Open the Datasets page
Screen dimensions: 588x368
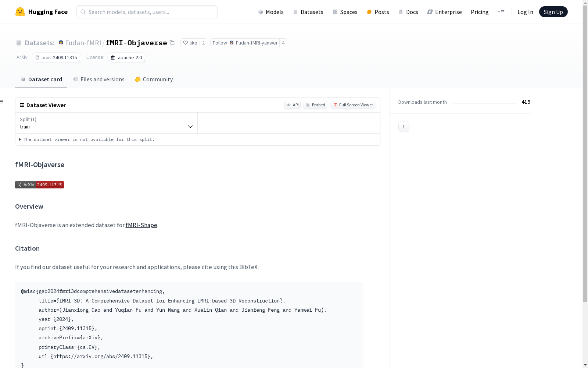(x=308, y=12)
